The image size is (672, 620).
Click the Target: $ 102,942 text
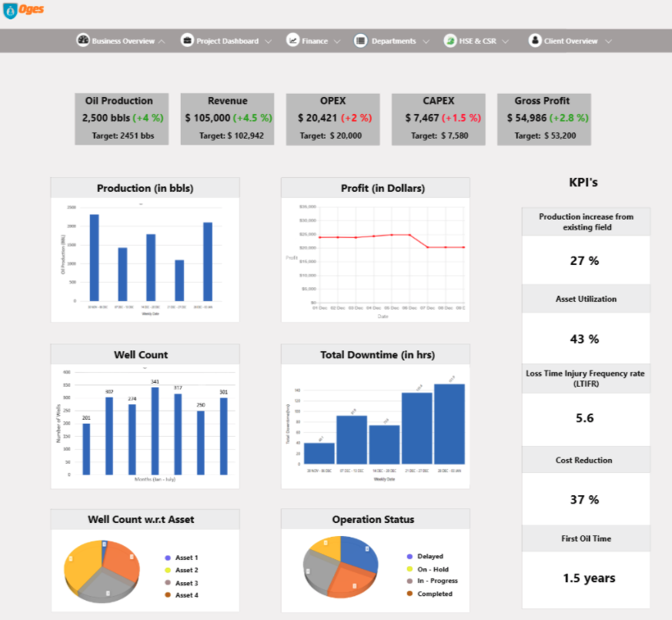tap(232, 136)
